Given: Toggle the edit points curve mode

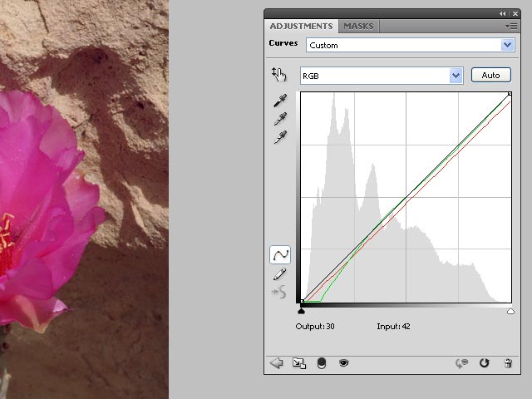Looking at the screenshot, I should (280, 255).
